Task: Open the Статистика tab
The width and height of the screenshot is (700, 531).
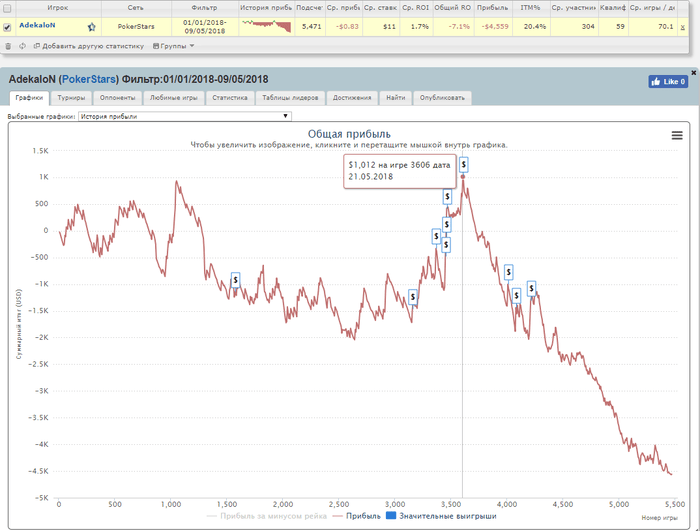Action: click(230, 98)
